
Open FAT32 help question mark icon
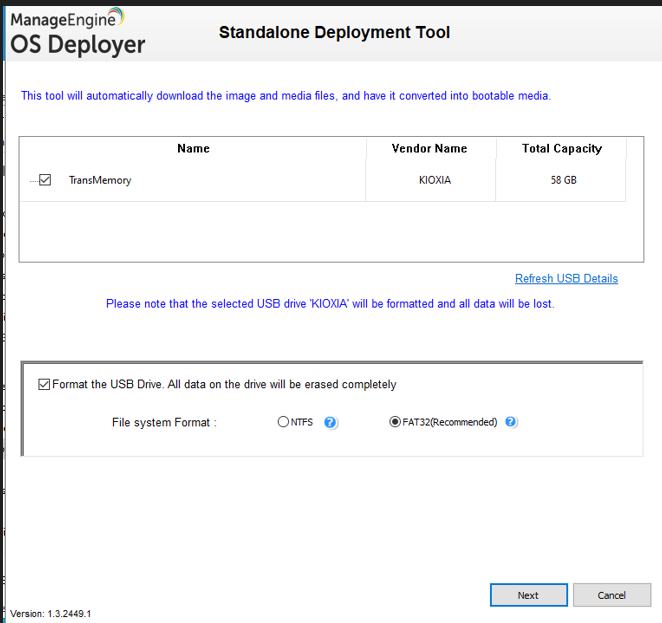tap(510, 422)
